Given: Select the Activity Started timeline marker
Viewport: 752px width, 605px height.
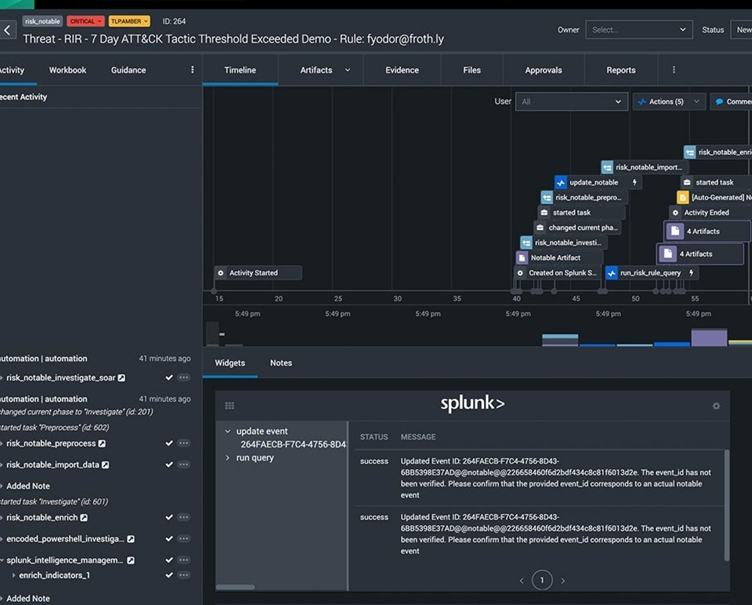Looking at the screenshot, I should [258, 273].
